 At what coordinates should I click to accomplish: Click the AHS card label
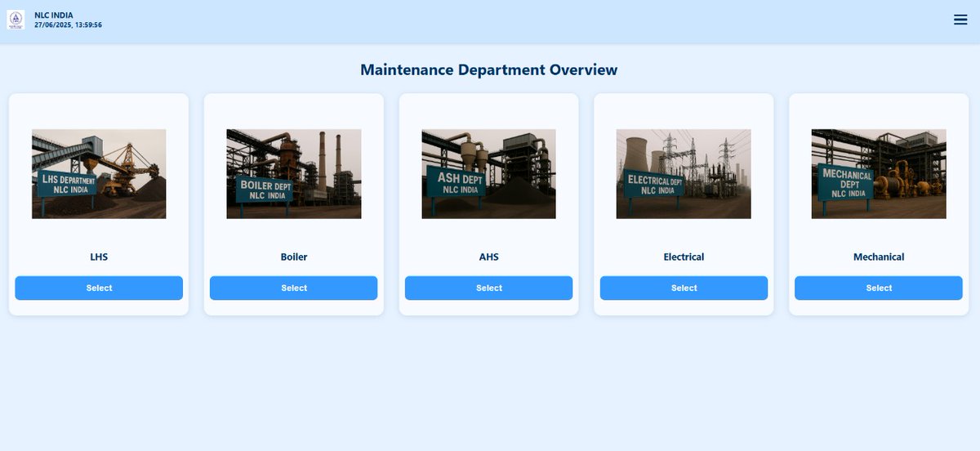point(488,257)
